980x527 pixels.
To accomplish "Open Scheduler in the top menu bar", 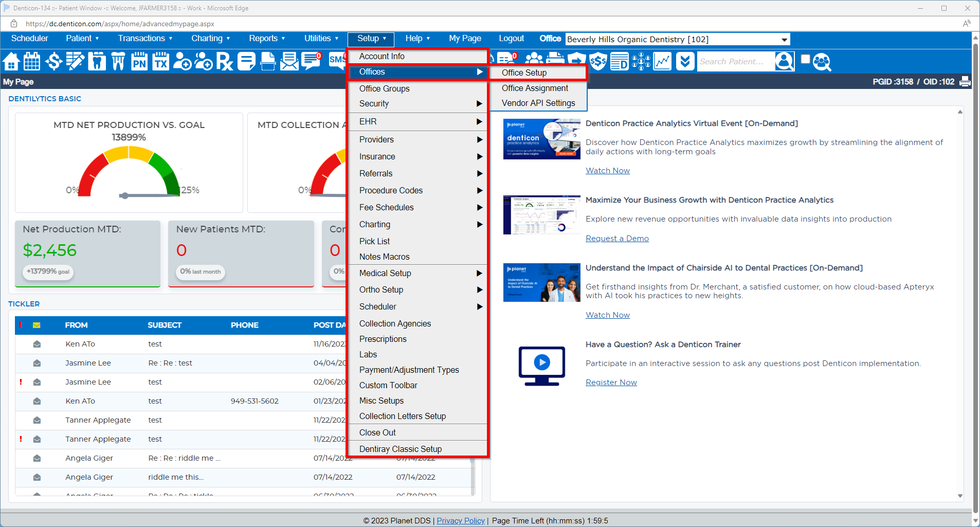I will (30, 38).
